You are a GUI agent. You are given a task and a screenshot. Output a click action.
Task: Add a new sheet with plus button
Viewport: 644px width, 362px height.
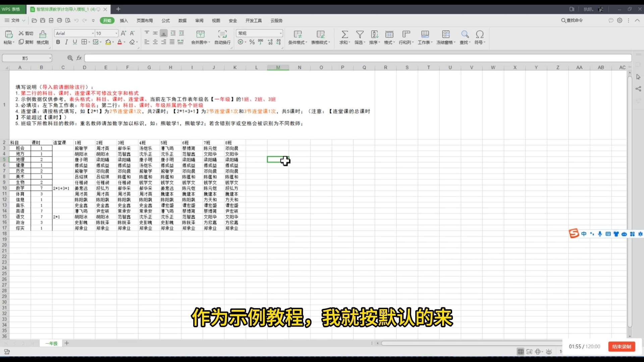(x=67, y=343)
